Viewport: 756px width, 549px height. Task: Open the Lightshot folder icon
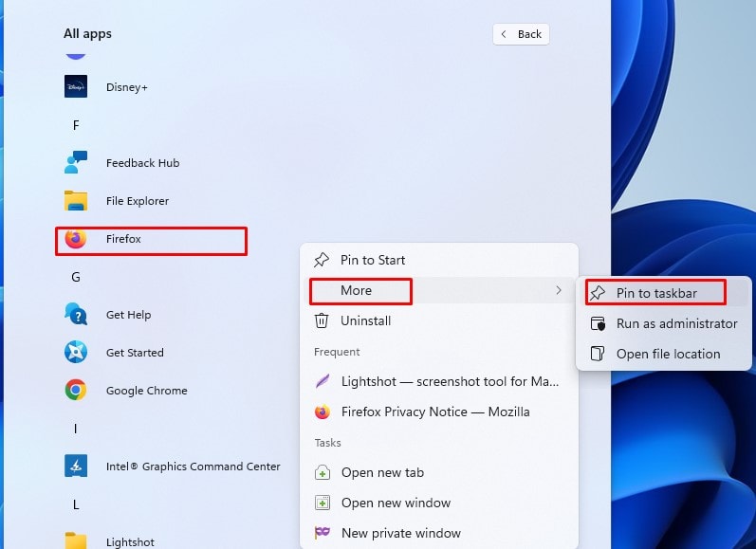[76, 540]
